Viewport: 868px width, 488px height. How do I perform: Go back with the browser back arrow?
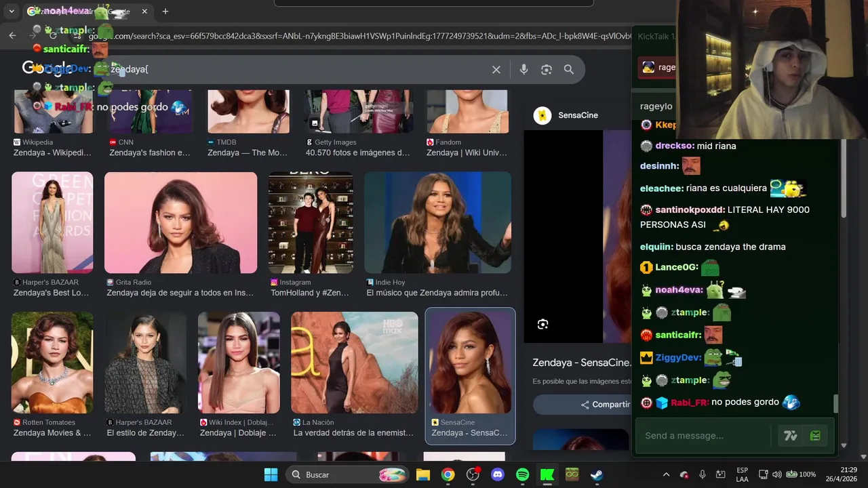click(x=12, y=35)
